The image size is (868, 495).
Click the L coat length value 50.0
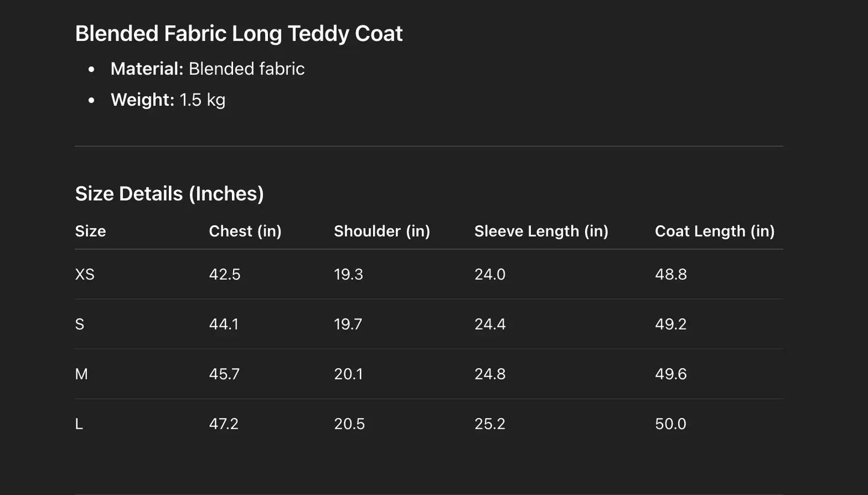[670, 424]
